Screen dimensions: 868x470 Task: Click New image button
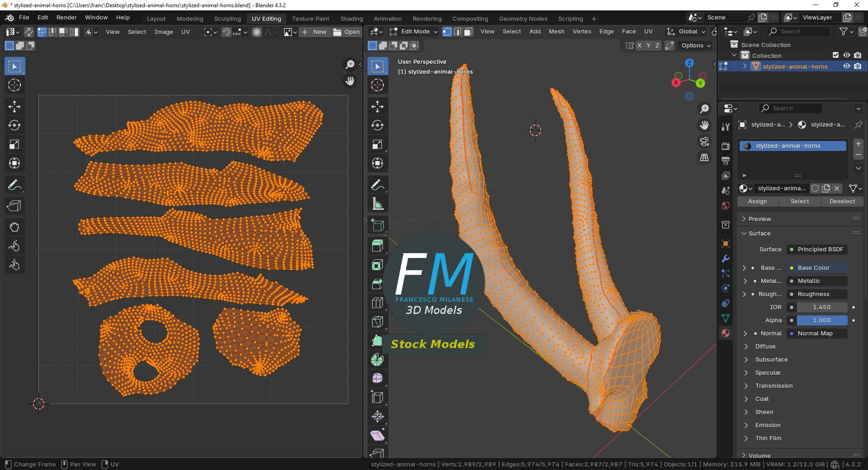pyautogui.click(x=315, y=32)
